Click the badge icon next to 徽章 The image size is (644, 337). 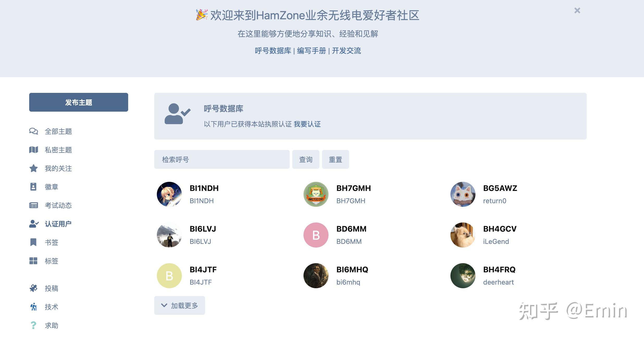pos(33,187)
